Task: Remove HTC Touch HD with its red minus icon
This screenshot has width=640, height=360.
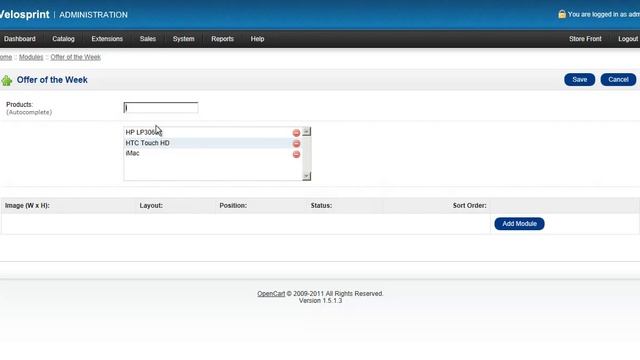Action: (296, 144)
